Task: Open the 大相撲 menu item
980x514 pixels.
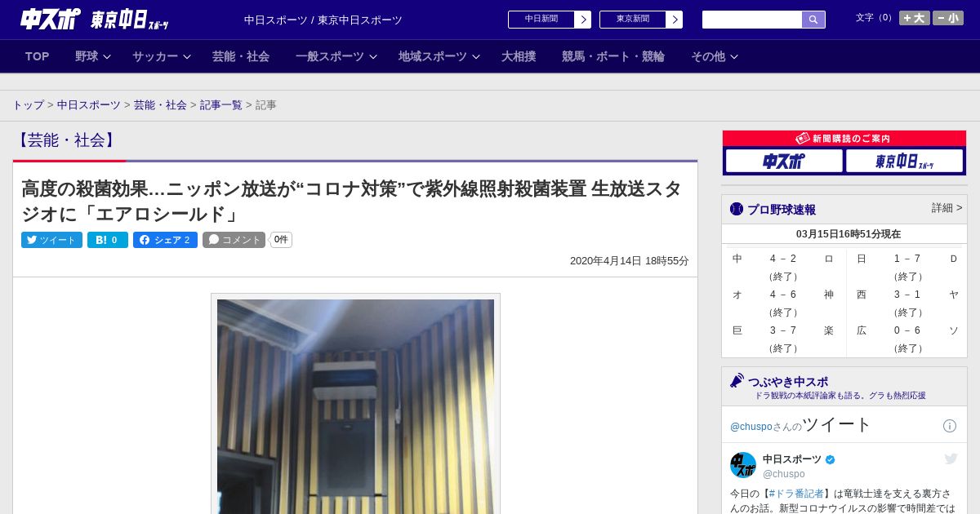Action: point(519,56)
